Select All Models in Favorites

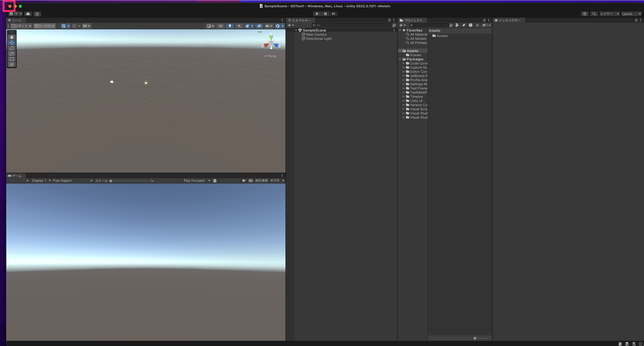[x=418, y=39]
